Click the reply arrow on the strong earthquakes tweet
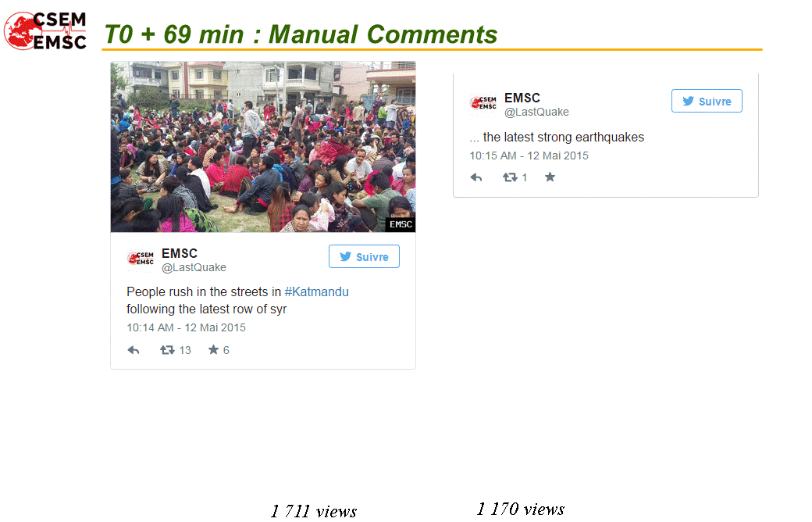Screen dimensions: 812x522 [x=476, y=178]
